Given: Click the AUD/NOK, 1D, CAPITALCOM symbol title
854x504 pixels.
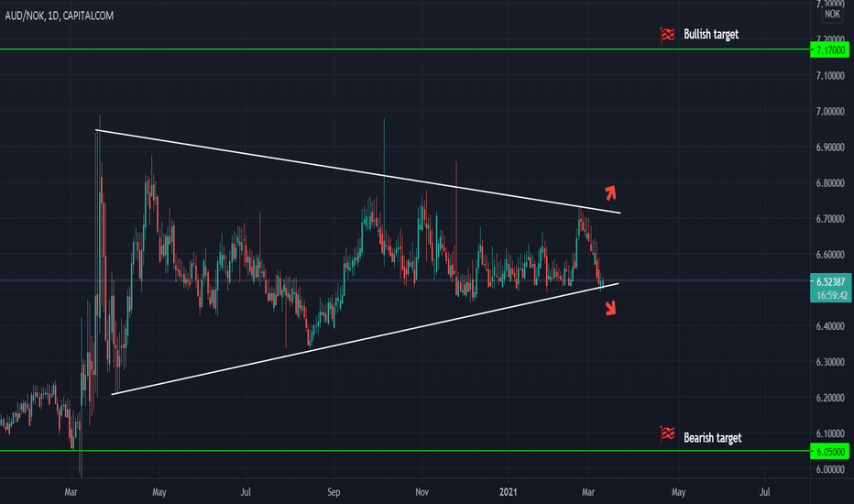Looking at the screenshot, I should tap(60, 16).
